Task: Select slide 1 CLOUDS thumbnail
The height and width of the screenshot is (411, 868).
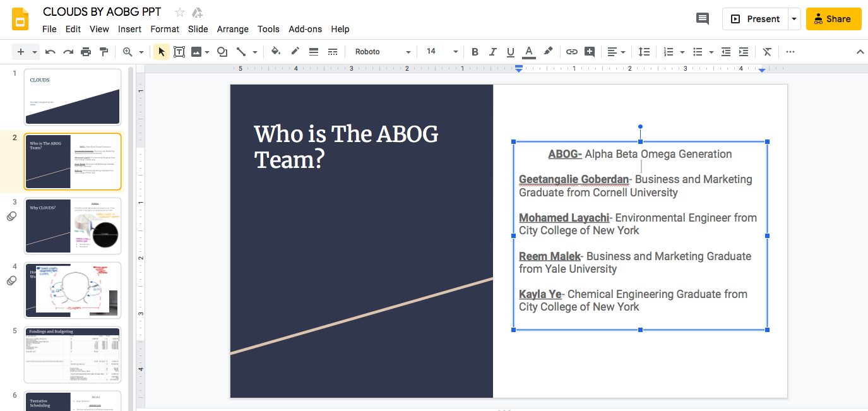Action: pyautogui.click(x=73, y=97)
